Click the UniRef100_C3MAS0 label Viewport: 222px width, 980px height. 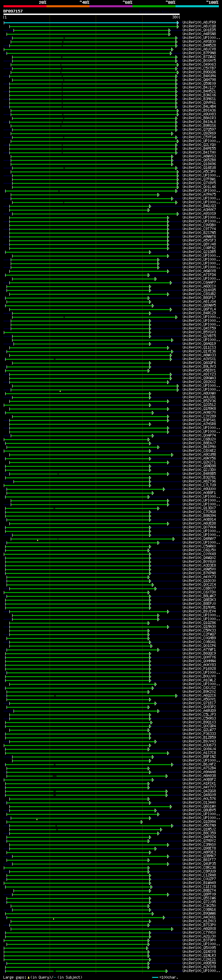click(199, 845)
